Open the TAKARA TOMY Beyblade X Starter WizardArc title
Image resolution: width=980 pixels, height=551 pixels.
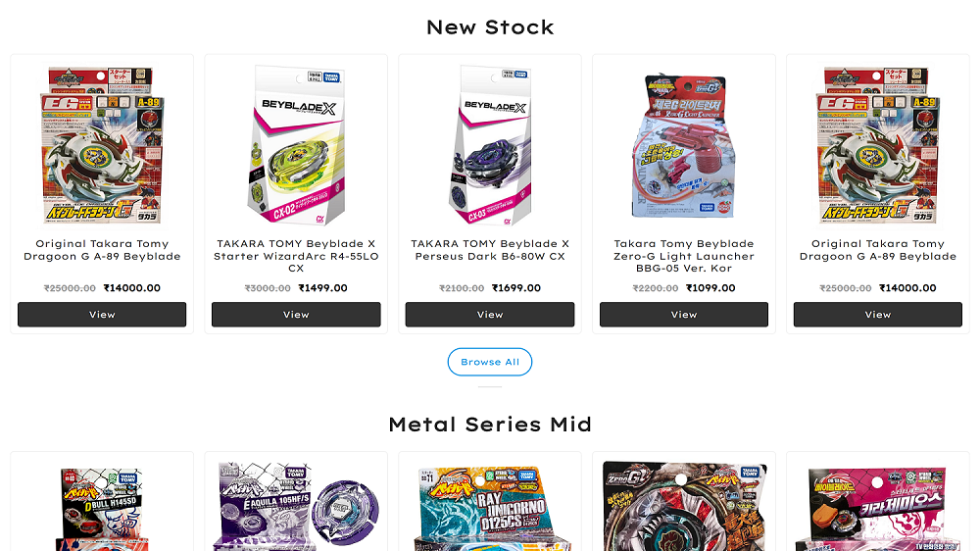296,256
